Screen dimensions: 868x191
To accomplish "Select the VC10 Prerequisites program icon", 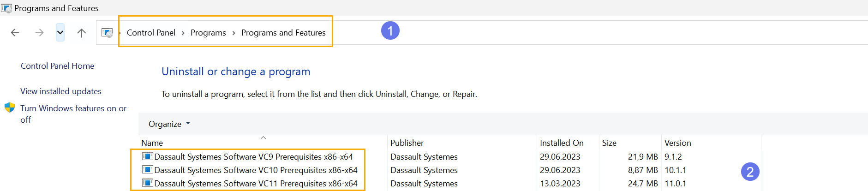I will tap(148, 170).
